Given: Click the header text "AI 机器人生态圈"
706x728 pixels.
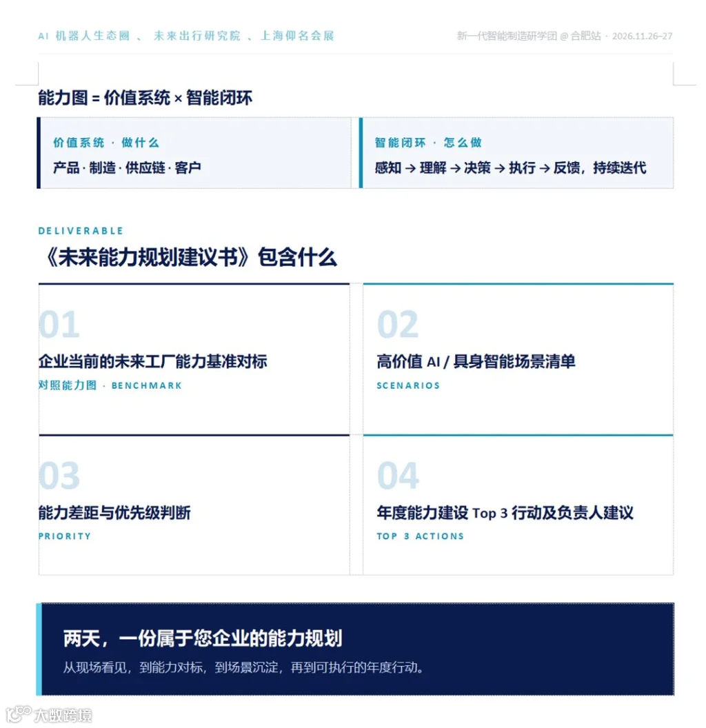Looking at the screenshot, I should click(84, 36).
